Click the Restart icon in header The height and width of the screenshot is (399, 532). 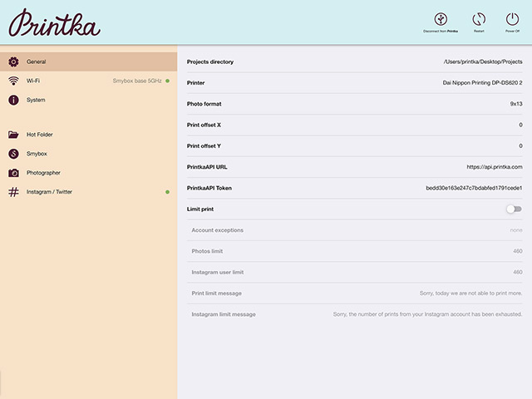[x=479, y=19]
